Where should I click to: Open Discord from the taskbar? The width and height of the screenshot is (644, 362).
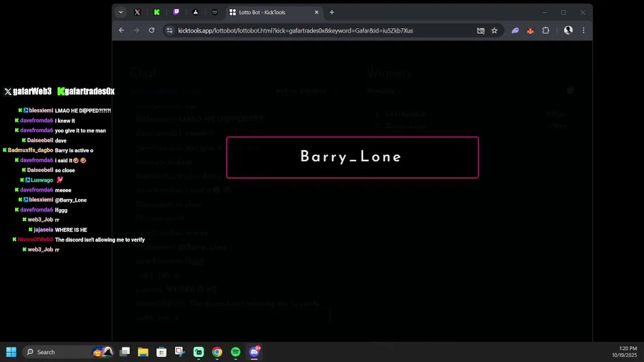point(254,352)
